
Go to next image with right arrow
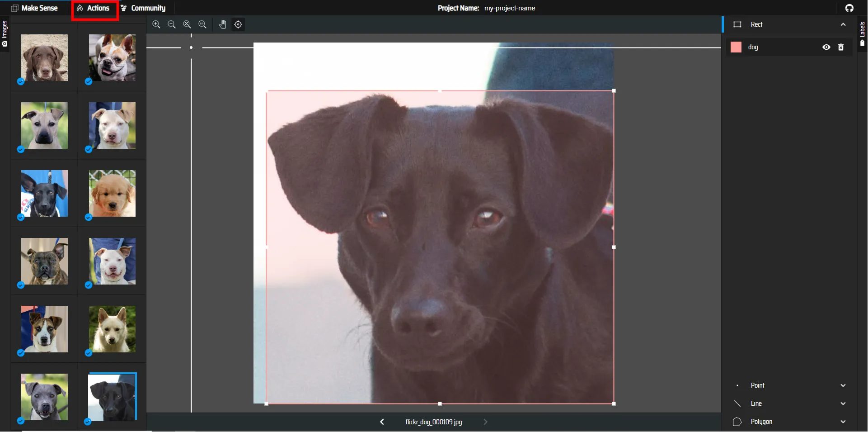coord(486,422)
